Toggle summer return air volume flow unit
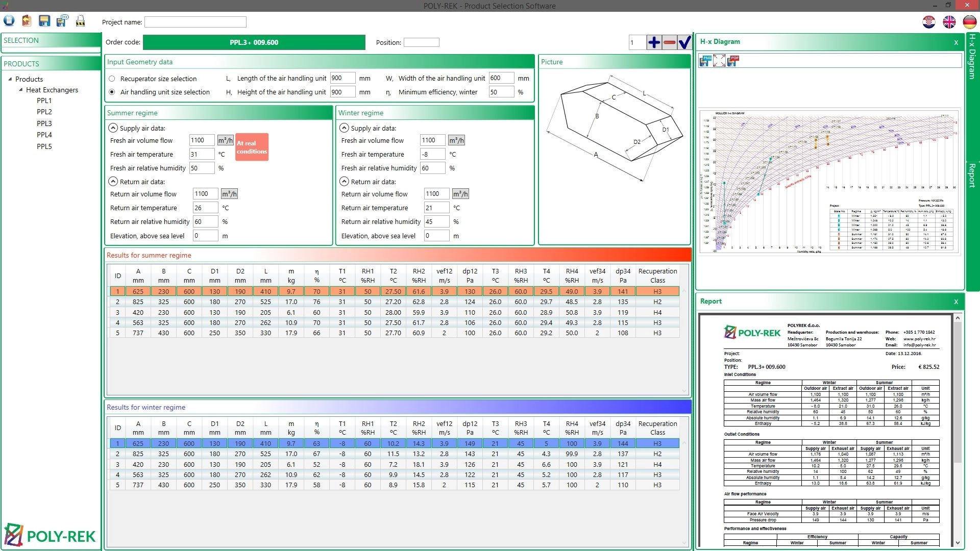 (229, 194)
